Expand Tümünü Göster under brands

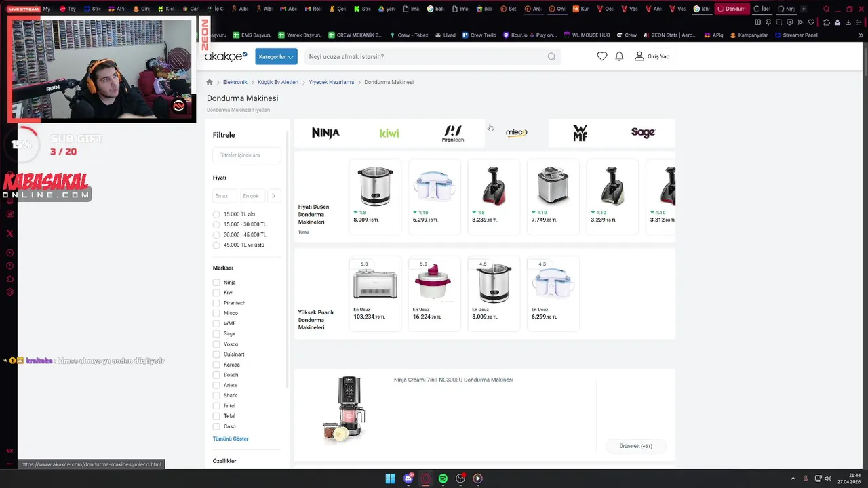click(x=231, y=439)
